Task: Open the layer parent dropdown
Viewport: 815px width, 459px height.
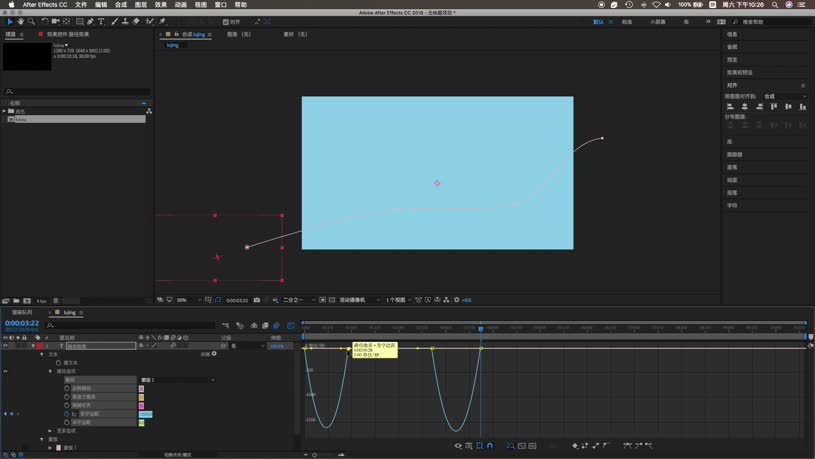Action: (247, 346)
